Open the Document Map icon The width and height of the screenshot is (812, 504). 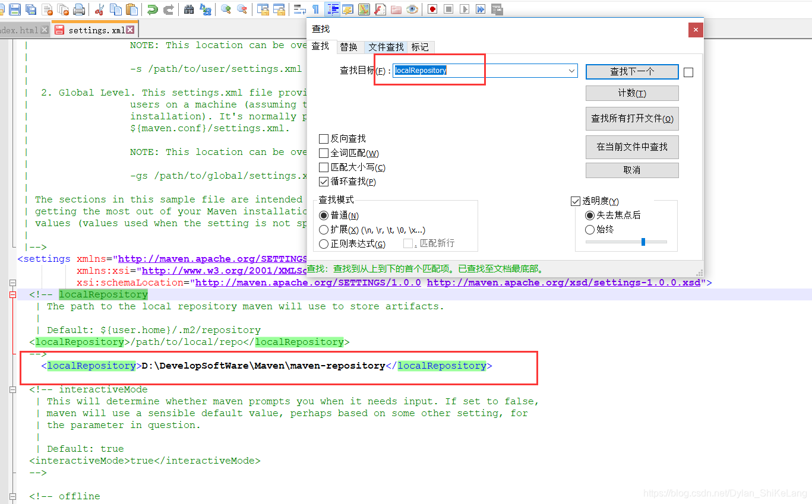click(364, 9)
